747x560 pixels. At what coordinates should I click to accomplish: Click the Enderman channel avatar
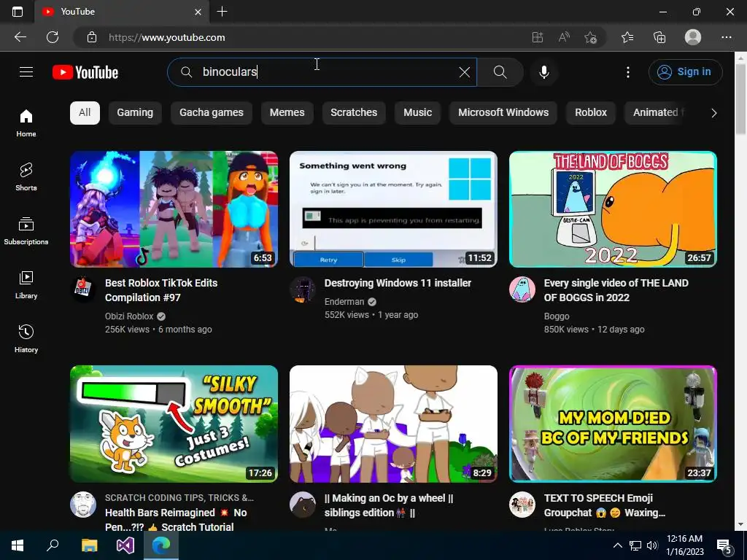click(303, 289)
